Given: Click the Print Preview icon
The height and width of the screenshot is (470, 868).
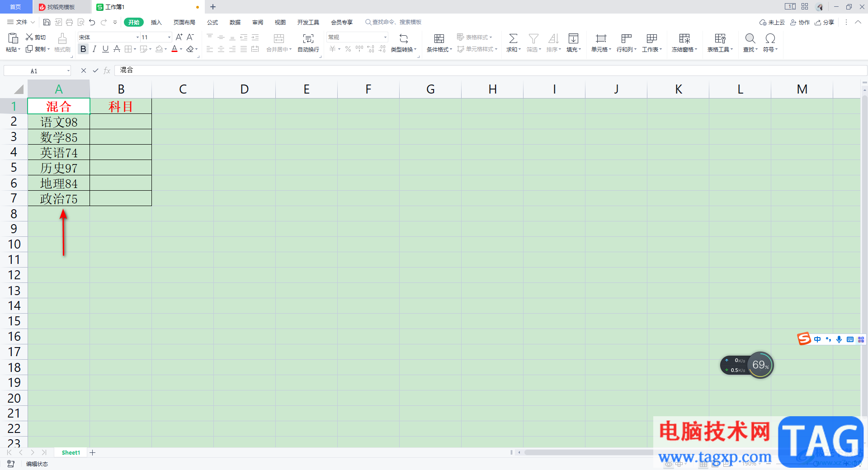Looking at the screenshot, I should coord(81,22).
